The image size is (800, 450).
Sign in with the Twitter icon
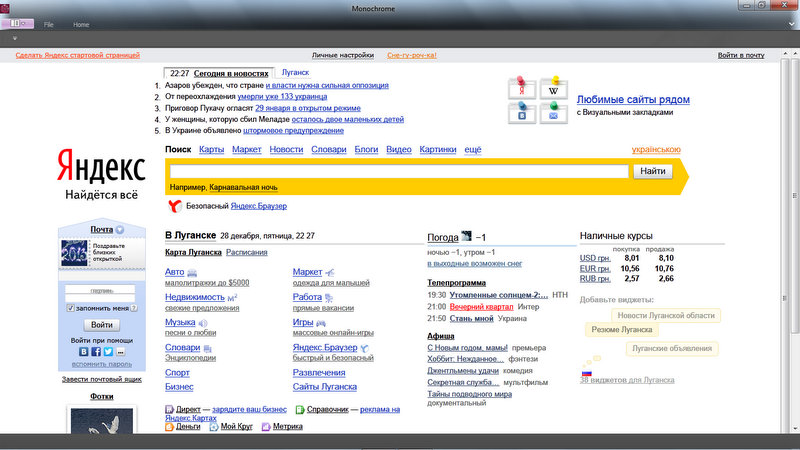click(x=108, y=352)
